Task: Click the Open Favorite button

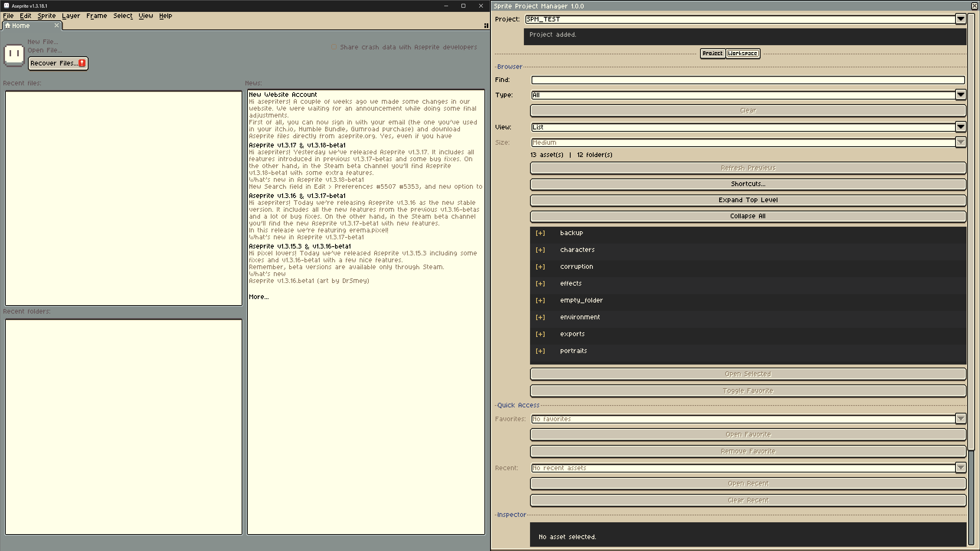Action: tap(748, 435)
